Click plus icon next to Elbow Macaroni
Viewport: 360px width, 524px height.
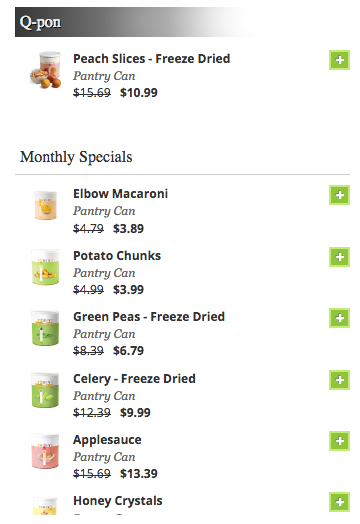tap(339, 195)
